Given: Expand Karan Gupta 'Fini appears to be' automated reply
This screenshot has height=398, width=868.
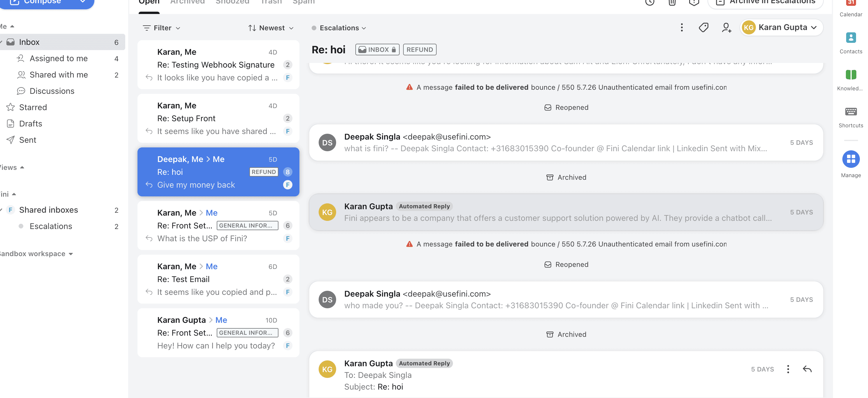Looking at the screenshot, I should tap(566, 212).
